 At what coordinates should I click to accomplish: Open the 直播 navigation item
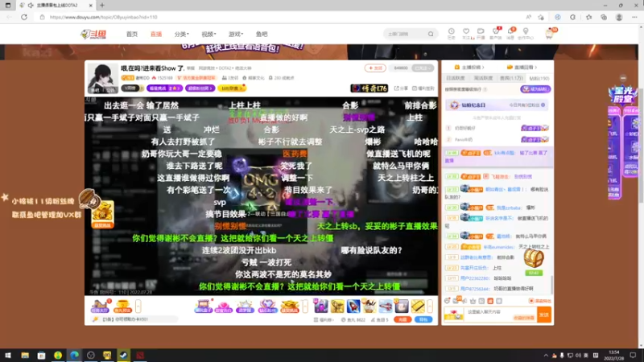point(156,34)
